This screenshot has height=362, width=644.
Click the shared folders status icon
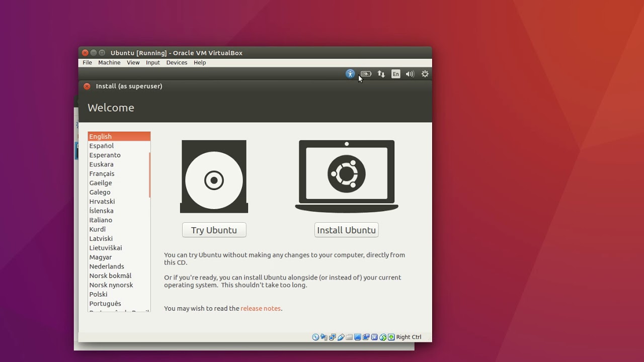[x=349, y=337]
